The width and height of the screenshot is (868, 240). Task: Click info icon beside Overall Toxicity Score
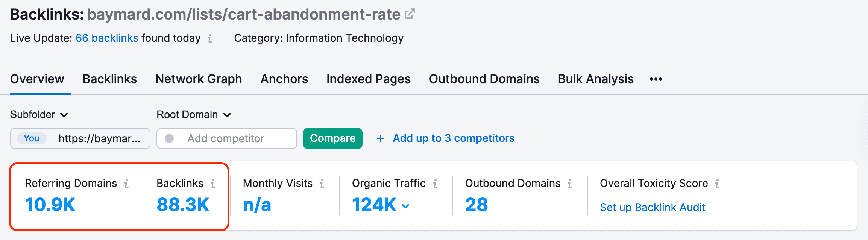[x=717, y=184]
